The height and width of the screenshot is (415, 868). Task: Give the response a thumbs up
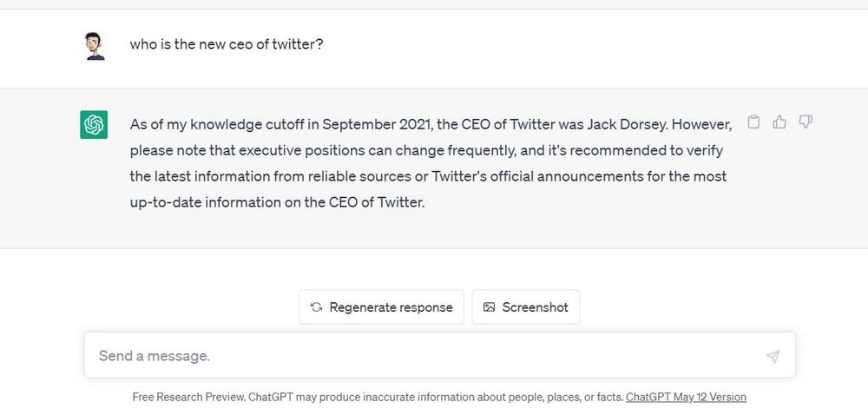[779, 122]
